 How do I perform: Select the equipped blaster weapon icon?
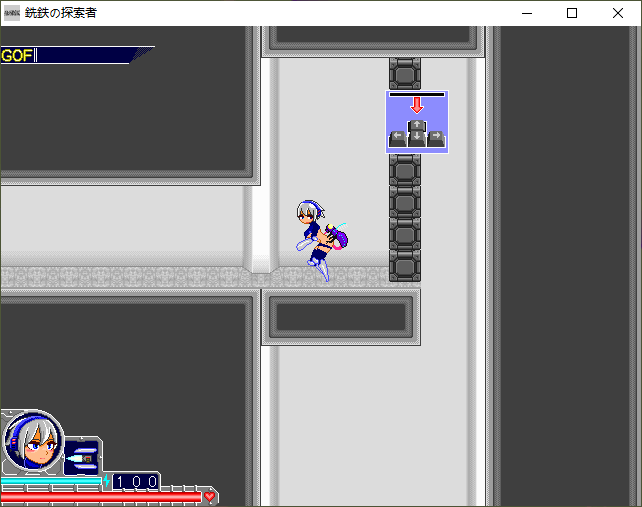(82, 455)
